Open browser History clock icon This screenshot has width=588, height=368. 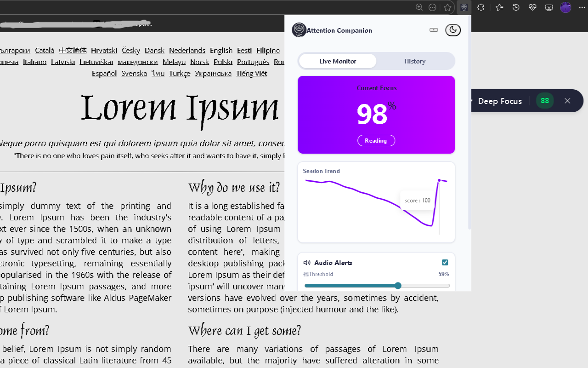515,7
